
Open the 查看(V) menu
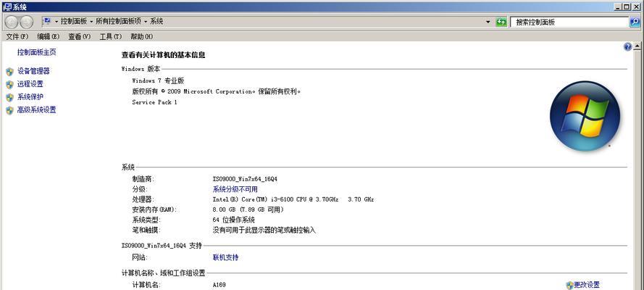pos(80,36)
